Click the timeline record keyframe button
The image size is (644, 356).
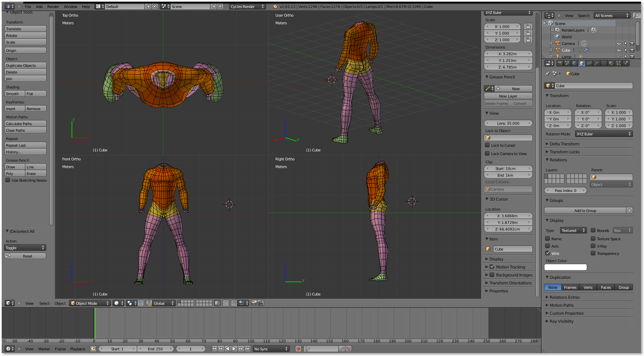[x=298, y=349]
